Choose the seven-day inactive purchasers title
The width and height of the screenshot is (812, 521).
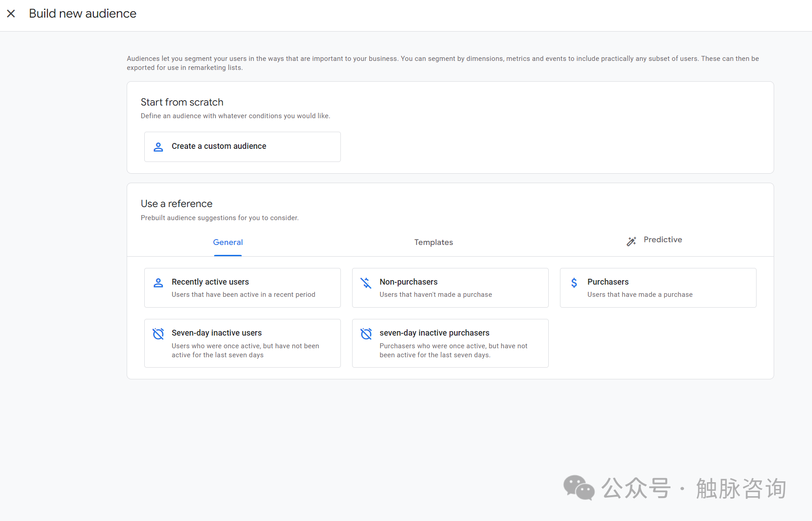(x=434, y=333)
